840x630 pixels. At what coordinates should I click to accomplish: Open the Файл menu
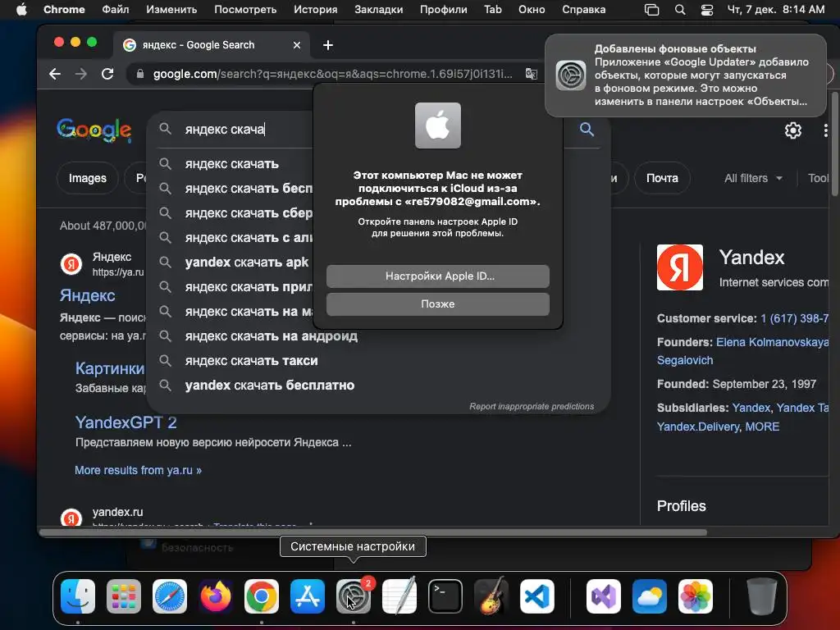pyautogui.click(x=115, y=9)
